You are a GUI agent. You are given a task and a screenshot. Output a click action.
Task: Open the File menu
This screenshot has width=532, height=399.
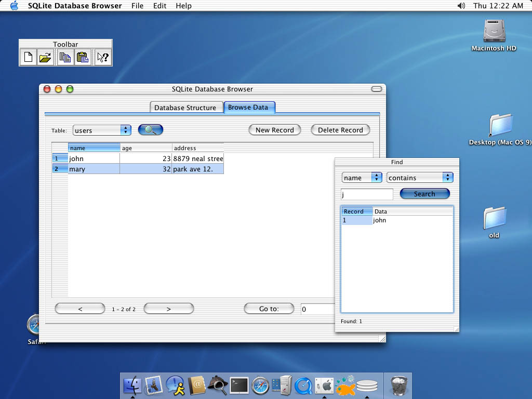[137, 6]
